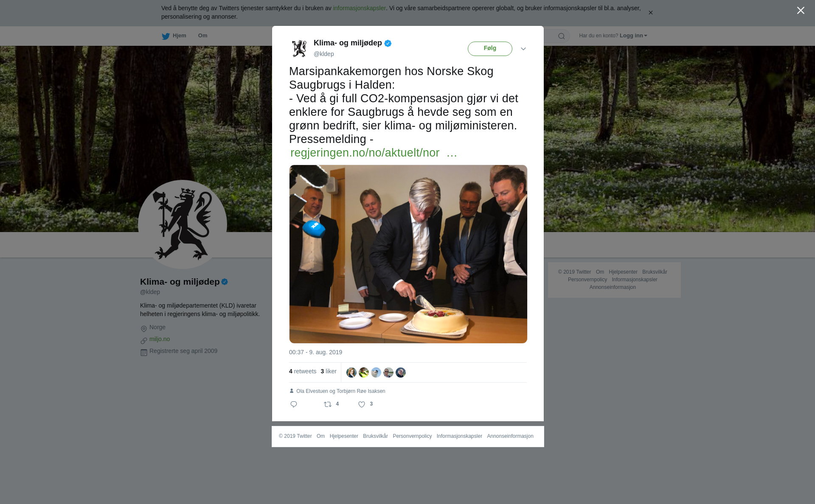Open the regjeringen.no press release link
The width and height of the screenshot is (815, 504).
(374, 153)
